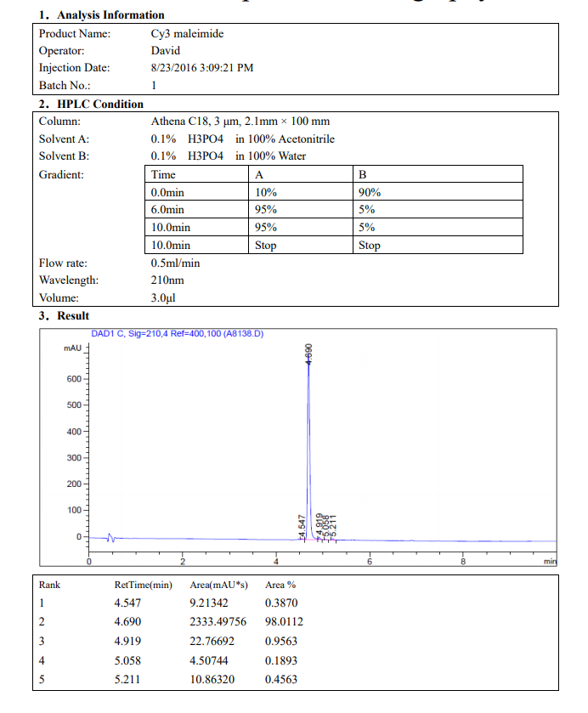The image size is (588, 713).
Task: Click the 'Stop' cell in column A
Action: point(265,246)
